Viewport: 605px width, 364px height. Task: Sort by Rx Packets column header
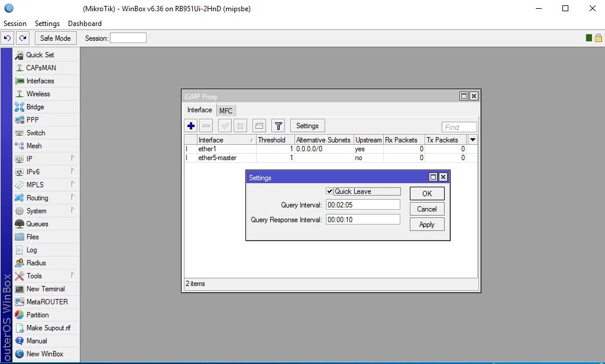(404, 139)
